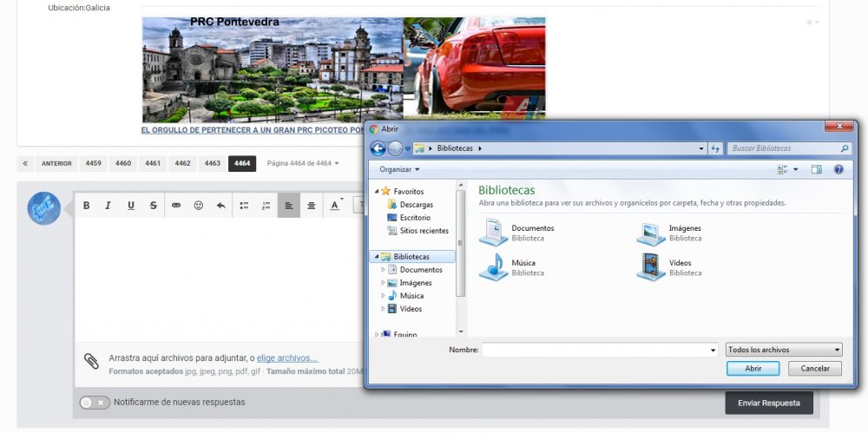Show the preview pane in dialog
Screen dimensions: 868x433
[x=817, y=169]
